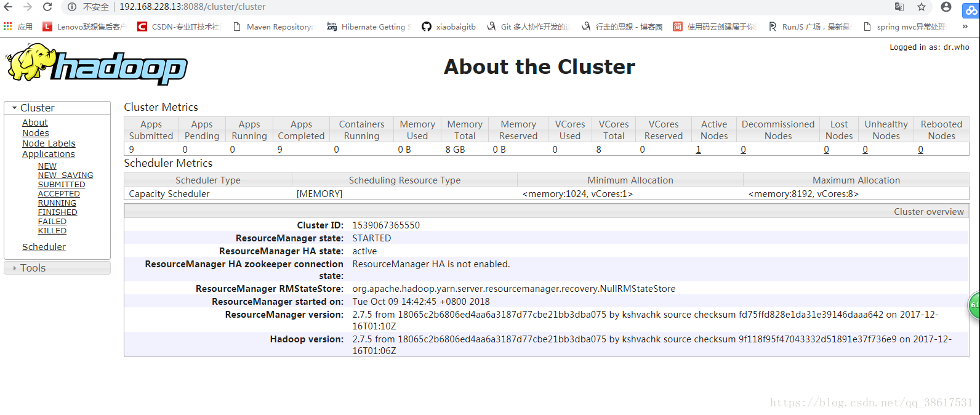Open the Nodes link in sidebar

(36, 133)
